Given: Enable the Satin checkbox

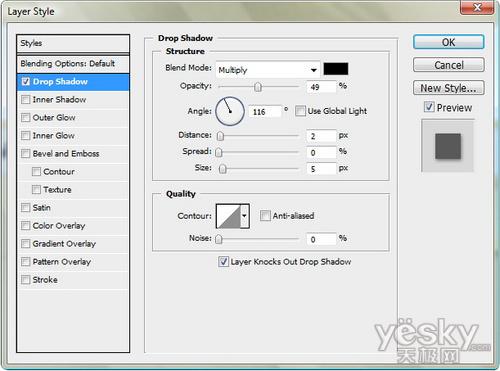Looking at the screenshot, I should [25, 208].
